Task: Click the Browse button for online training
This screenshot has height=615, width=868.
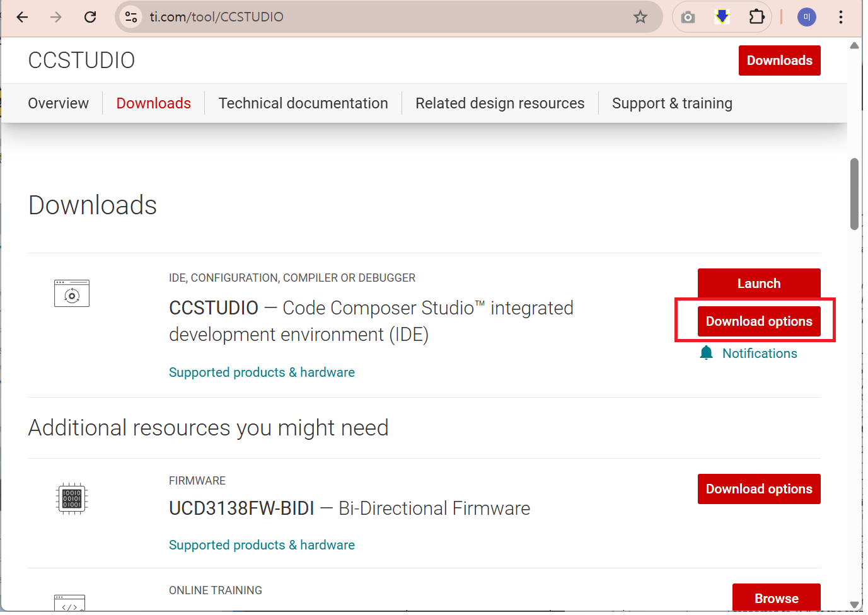Action: [x=777, y=597]
